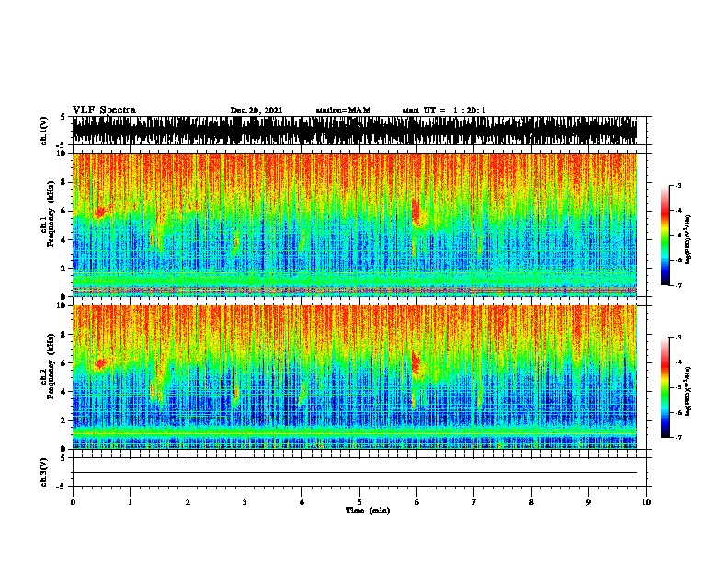
Task: Click the "9" minute tick on time axis
Action: 588,502
